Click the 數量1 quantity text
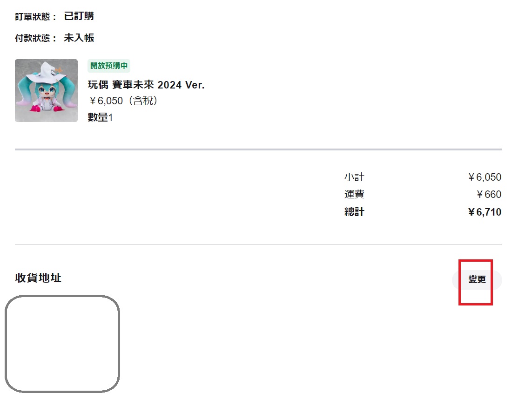Image resolution: width=532 pixels, height=400 pixels. [100, 117]
